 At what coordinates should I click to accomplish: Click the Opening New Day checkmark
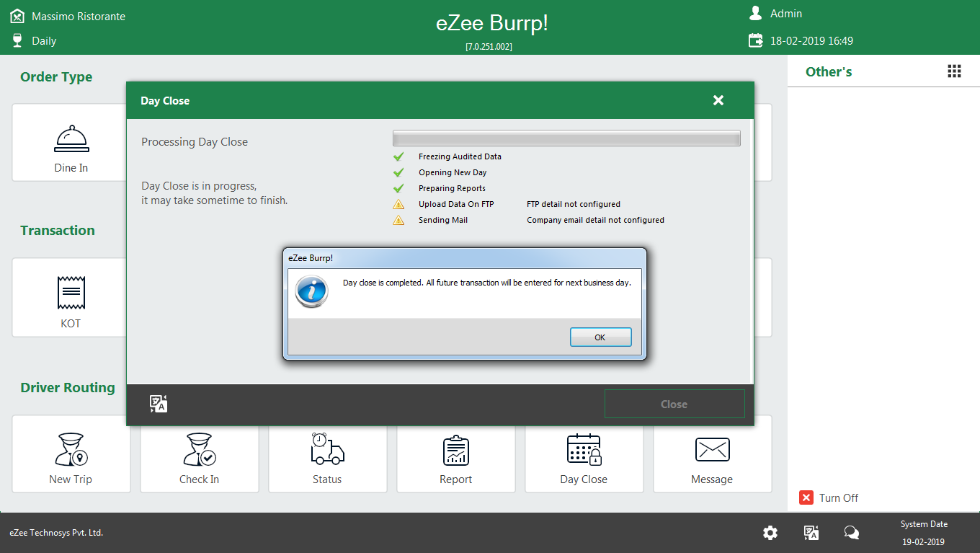coord(398,172)
